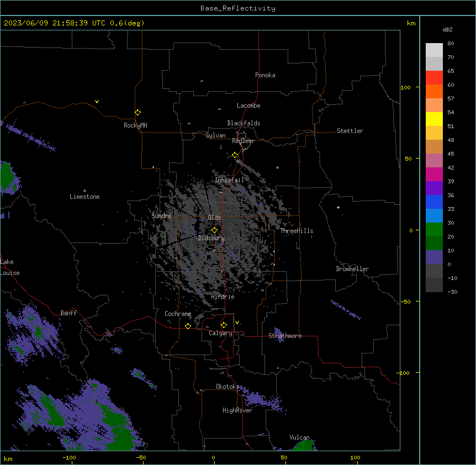Click the Didsbury town label
Viewport: 476px width, 465px height.
(x=211, y=238)
